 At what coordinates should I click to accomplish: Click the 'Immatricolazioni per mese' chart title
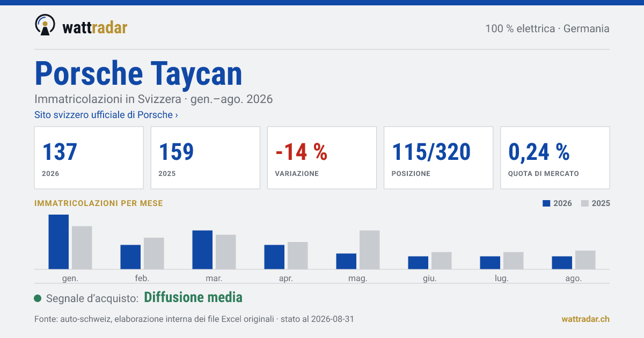[x=99, y=203]
